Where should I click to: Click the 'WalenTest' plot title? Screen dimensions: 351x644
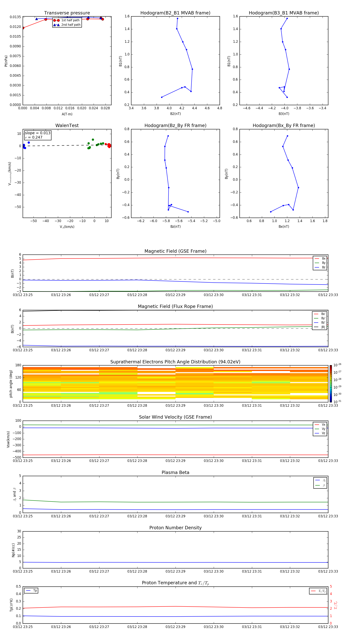coord(67,125)
